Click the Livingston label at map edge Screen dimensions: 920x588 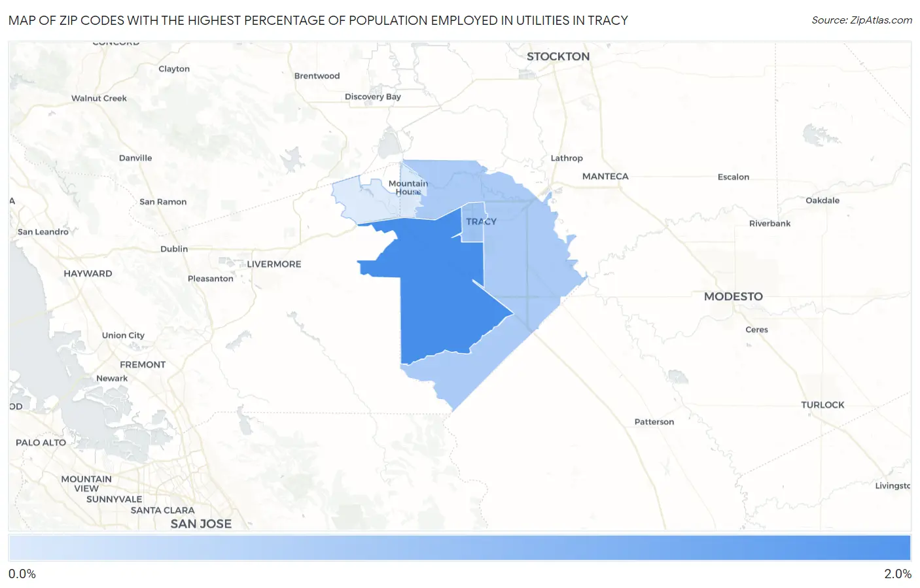pos(893,486)
